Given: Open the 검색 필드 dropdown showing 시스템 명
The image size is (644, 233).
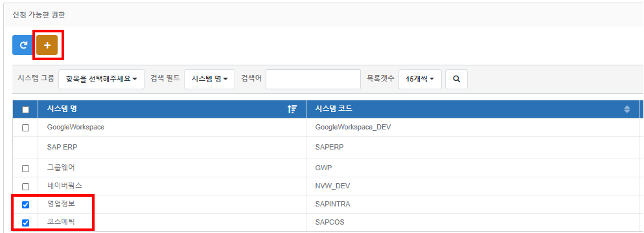Looking at the screenshot, I should coord(209,79).
